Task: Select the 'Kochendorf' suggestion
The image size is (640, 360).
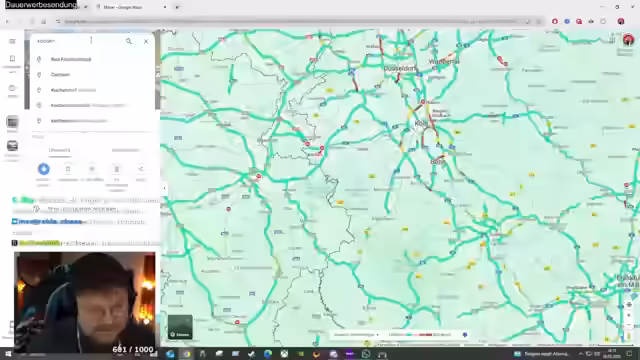Action: [x=92, y=90]
